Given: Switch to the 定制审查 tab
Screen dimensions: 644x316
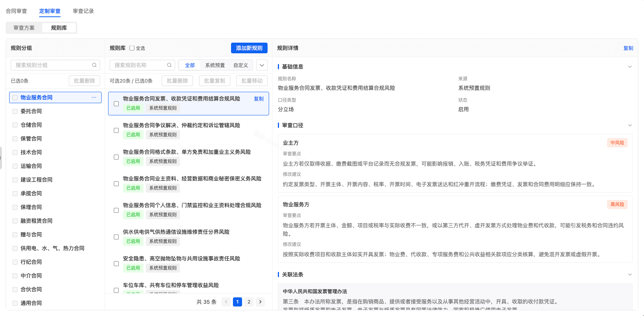Looking at the screenshot, I should (x=50, y=11).
